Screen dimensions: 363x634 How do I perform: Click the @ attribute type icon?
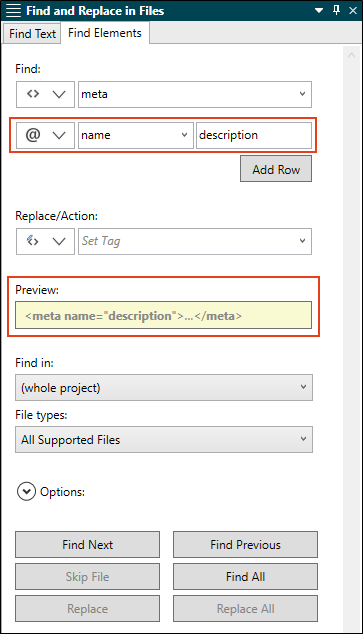pos(33,135)
